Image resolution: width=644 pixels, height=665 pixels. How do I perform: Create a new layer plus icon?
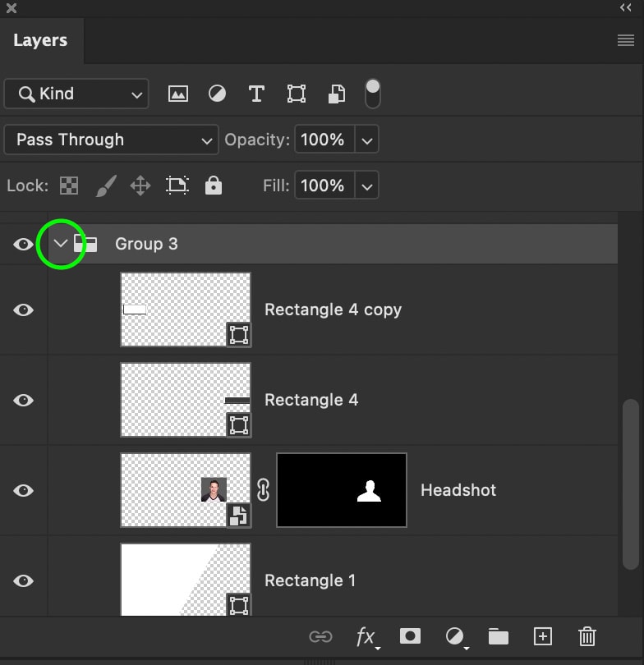coord(543,636)
